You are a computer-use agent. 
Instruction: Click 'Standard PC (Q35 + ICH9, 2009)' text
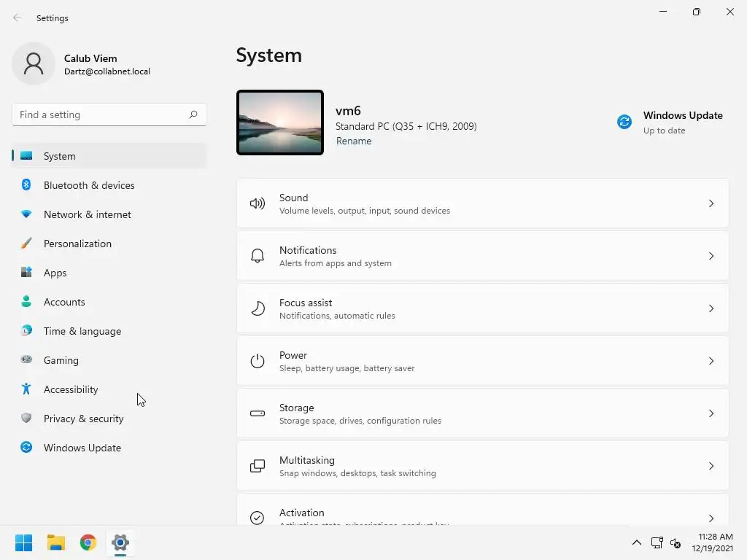click(406, 126)
